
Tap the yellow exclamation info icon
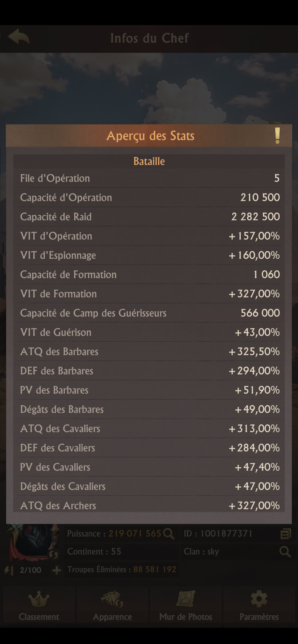(x=277, y=136)
